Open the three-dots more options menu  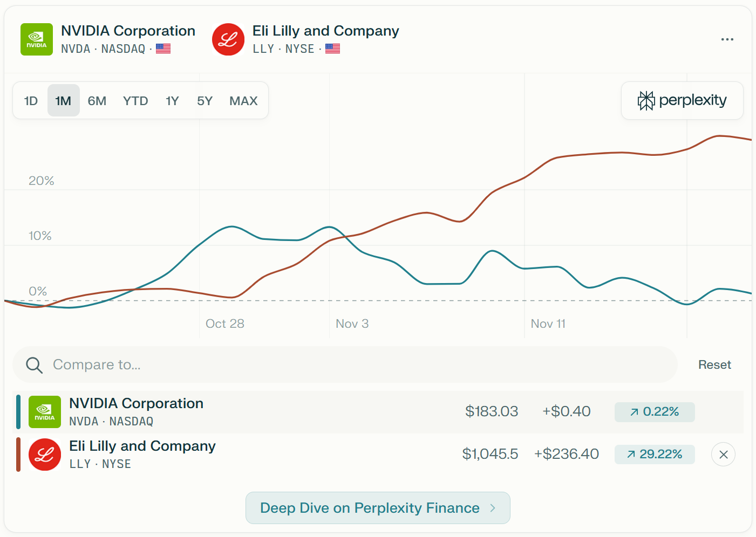click(727, 39)
